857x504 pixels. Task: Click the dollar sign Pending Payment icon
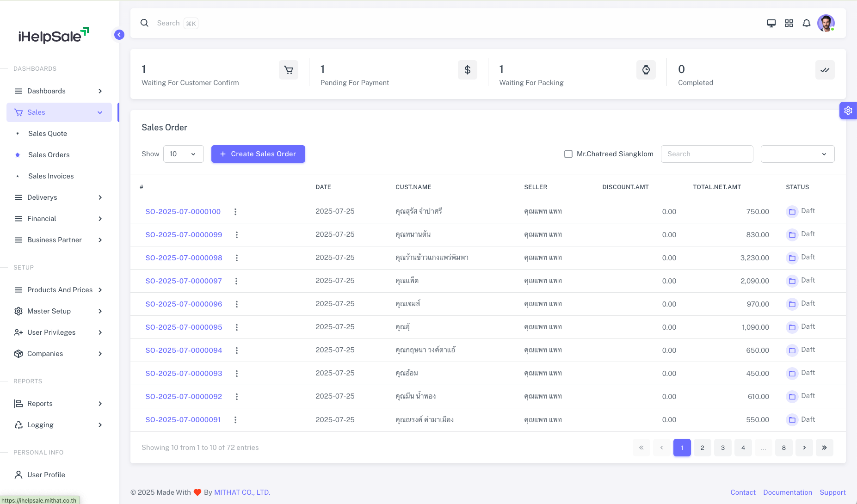pyautogui.click(x=467, y=70)
